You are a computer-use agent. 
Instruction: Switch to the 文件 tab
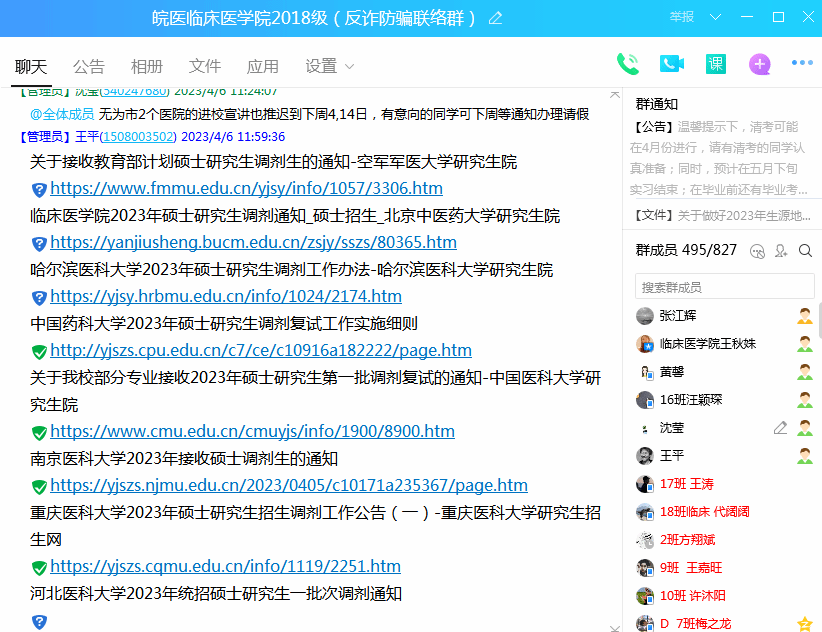click(205, 67)
